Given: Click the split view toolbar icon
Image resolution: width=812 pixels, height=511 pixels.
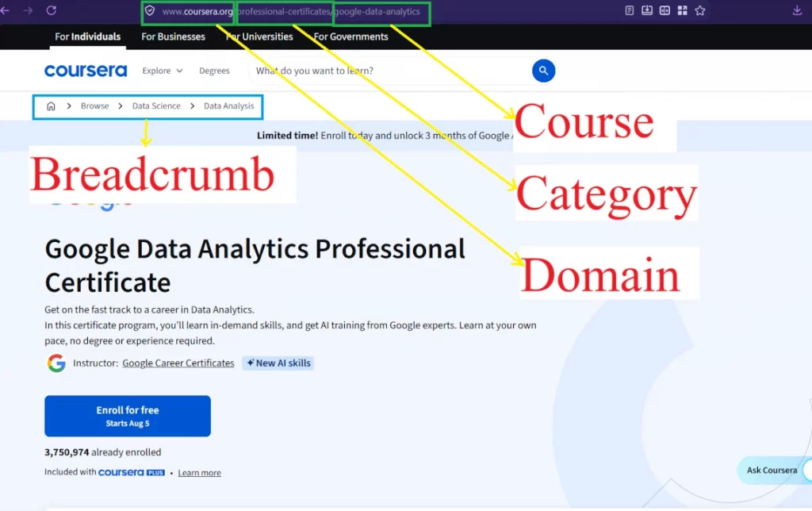Looking at the screenshot, I should pyautogui.click(x=665, y=10).
